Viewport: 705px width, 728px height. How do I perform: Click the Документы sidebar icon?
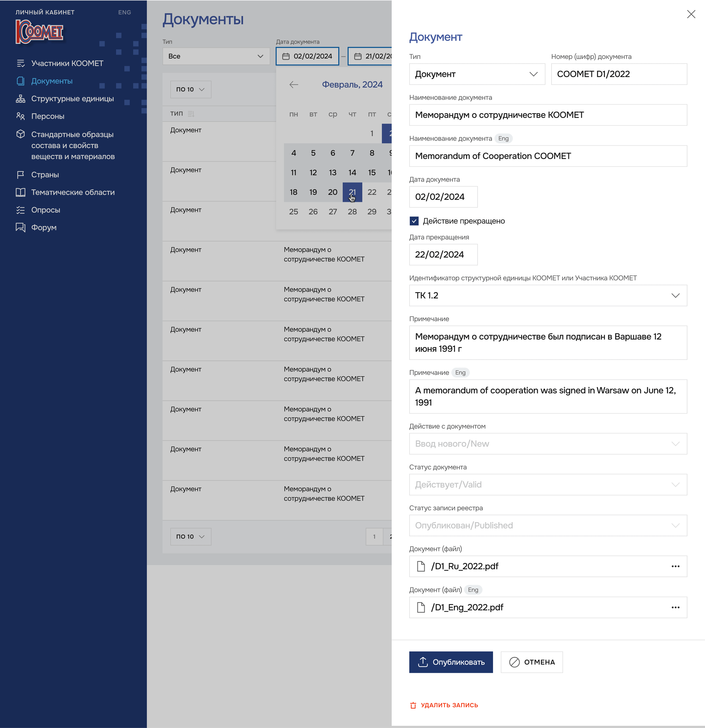point(20,81)
